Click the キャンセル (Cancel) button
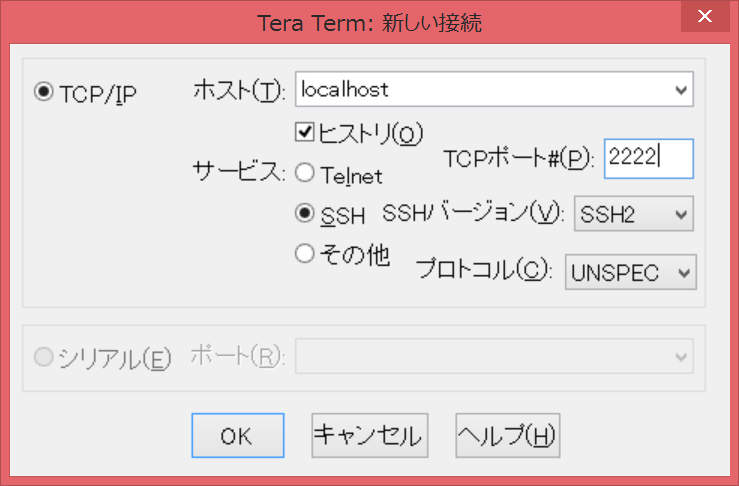 (370, 436)
